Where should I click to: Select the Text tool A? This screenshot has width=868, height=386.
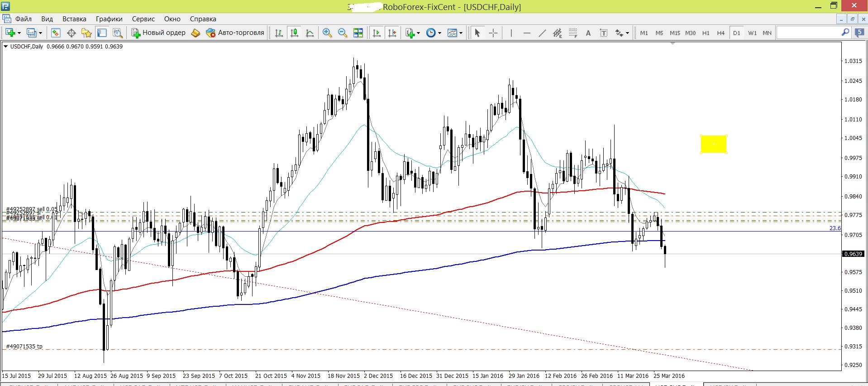(588, 33)
